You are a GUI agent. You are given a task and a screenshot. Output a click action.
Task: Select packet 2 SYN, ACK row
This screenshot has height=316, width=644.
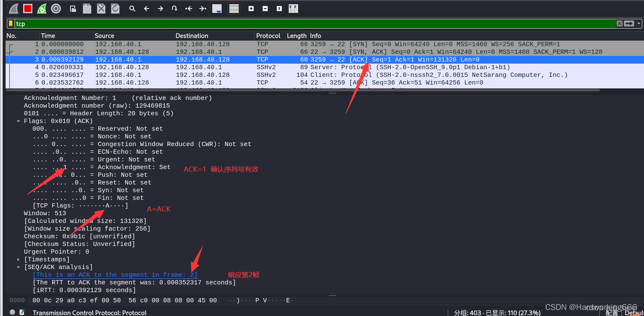(324, 52)
